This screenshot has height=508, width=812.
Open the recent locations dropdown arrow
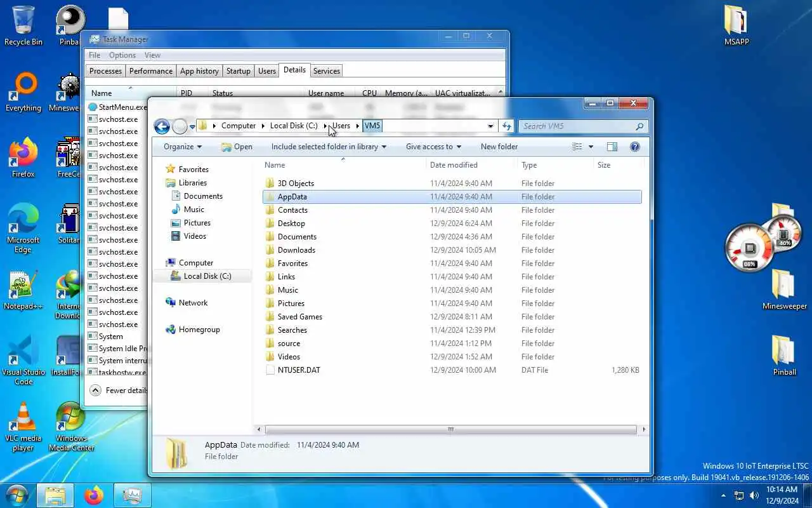[x=192, y=127]
